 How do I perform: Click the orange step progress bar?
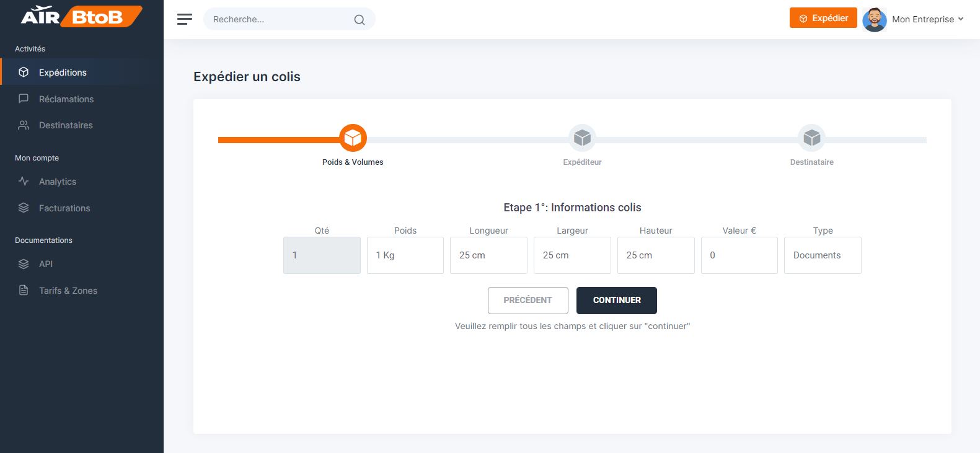(278, 140)
